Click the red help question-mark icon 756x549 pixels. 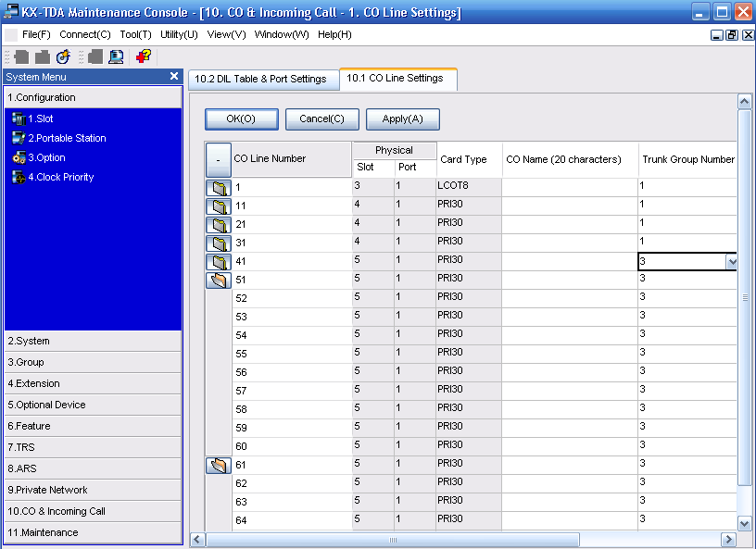[x=144, y=56]
